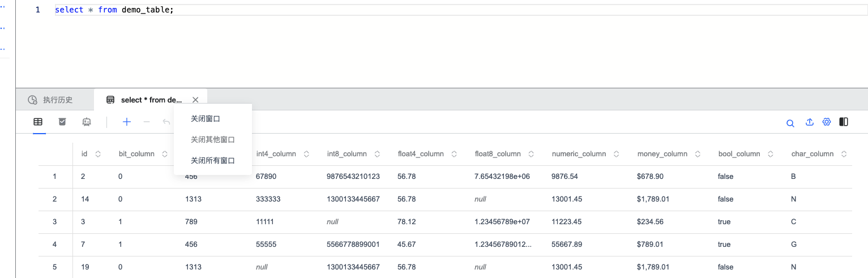The image size is (868, 278).
Task: Switch to table grid view
Action: (x=38, y=122)
